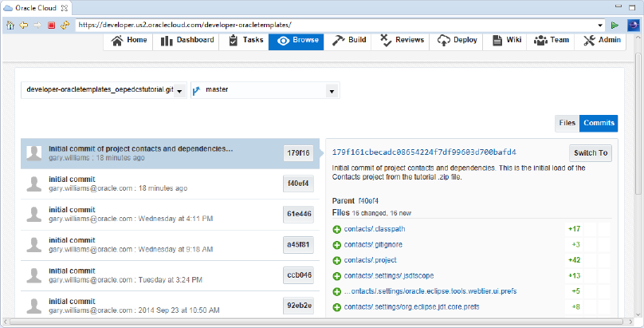The height and width of the screenshot is (328, 644).
Task: Click the green go arrow icon
Action: (615, 25)
